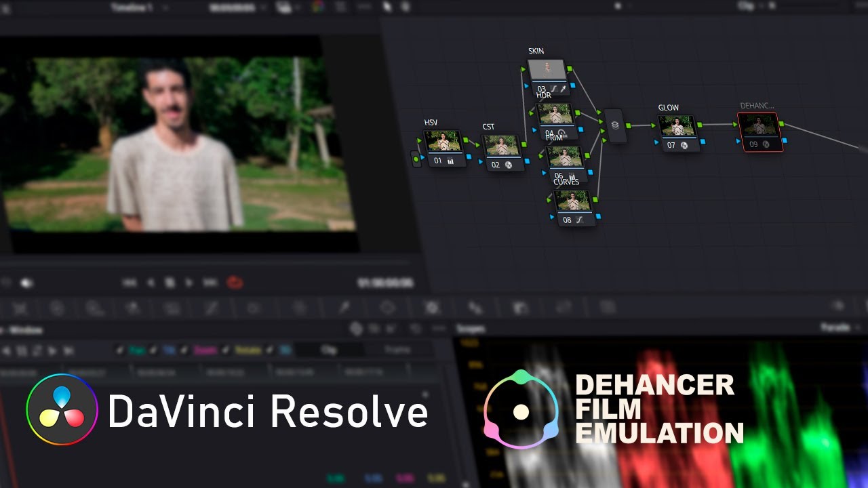
Task: Click the viewer timecode 01:00:00:06
Action: (385, 283)
